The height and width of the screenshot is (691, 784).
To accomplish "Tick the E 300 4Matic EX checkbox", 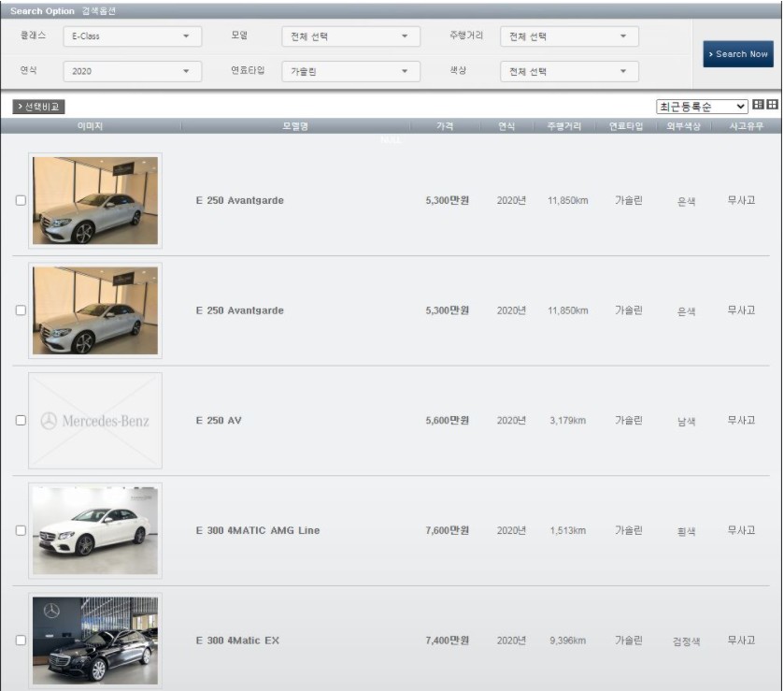I will [x=21, y=641].
